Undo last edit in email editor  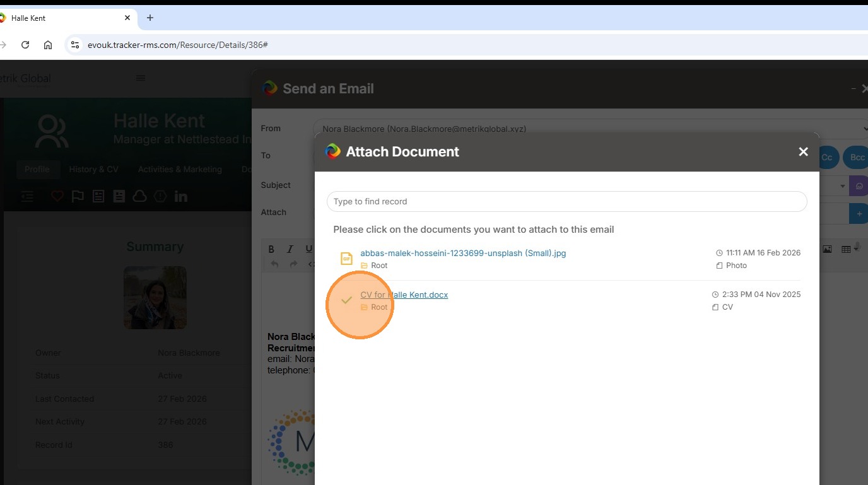point(274,264)
